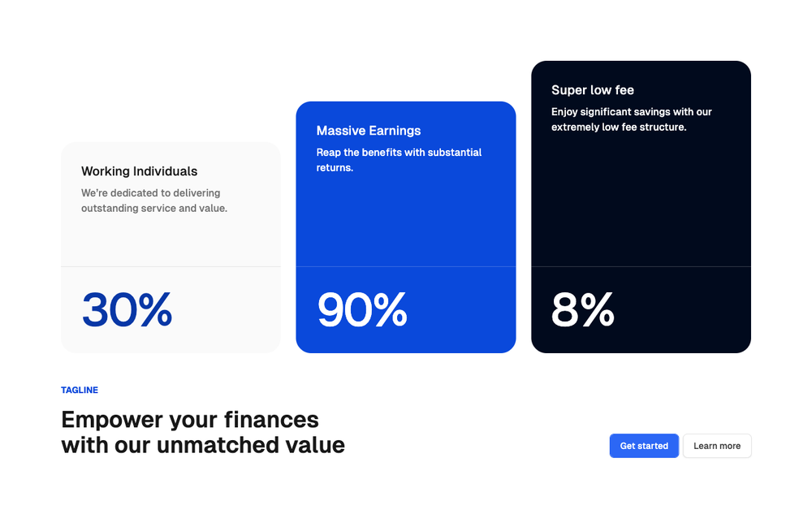
Task: Click the 90% statistic figure
Action: (362, 310)
